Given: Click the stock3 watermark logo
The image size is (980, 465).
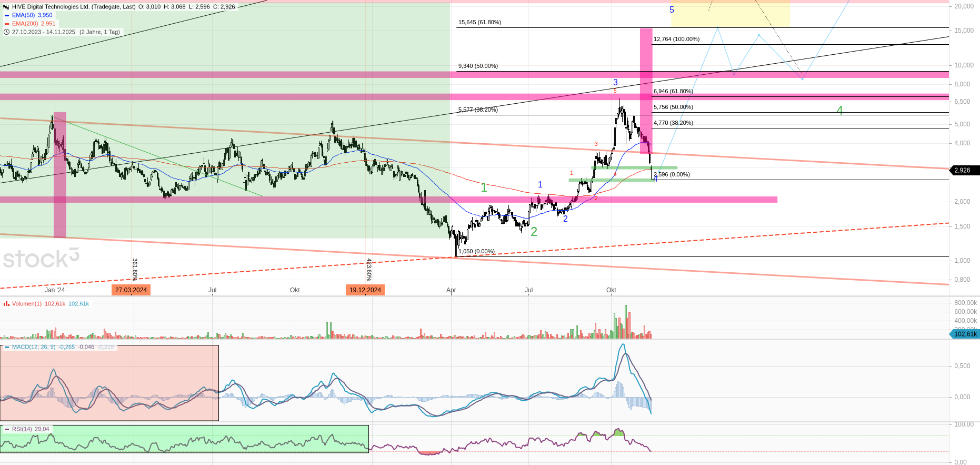Looking at the screenshot, I should pyautogui.click(x=41, y=258).
